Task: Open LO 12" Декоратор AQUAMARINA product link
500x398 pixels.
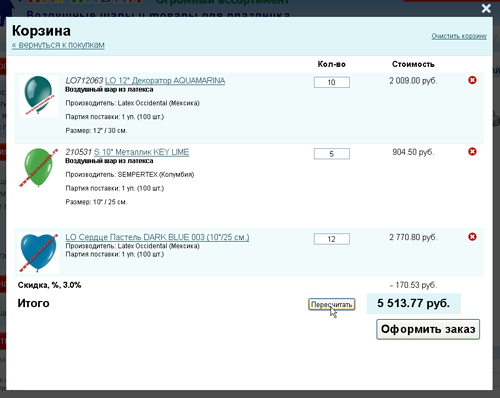Action: pos(165,81)
